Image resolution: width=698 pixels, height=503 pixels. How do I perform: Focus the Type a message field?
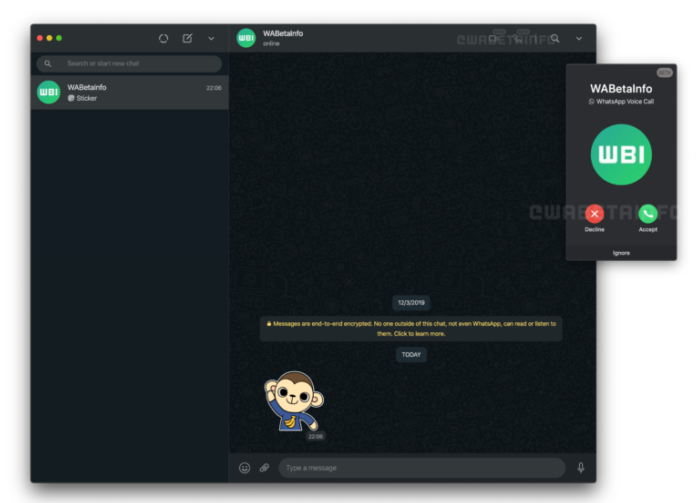coord(422,468)
